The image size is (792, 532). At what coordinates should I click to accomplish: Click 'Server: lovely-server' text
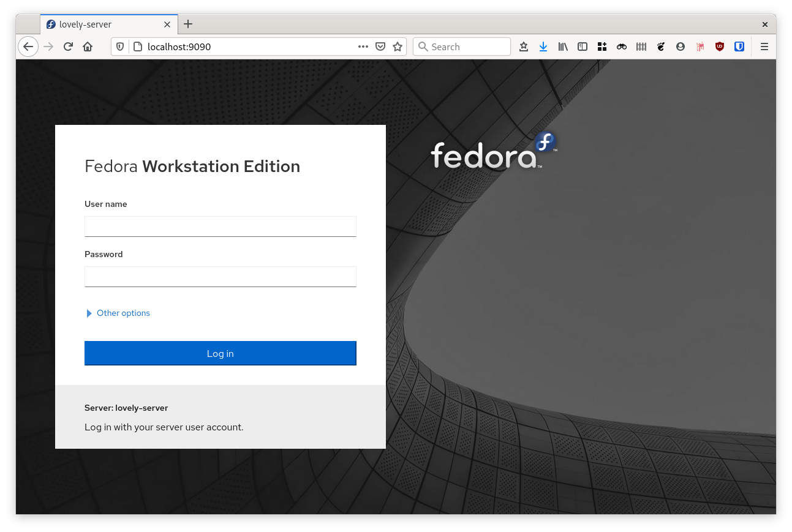[126, 408]
